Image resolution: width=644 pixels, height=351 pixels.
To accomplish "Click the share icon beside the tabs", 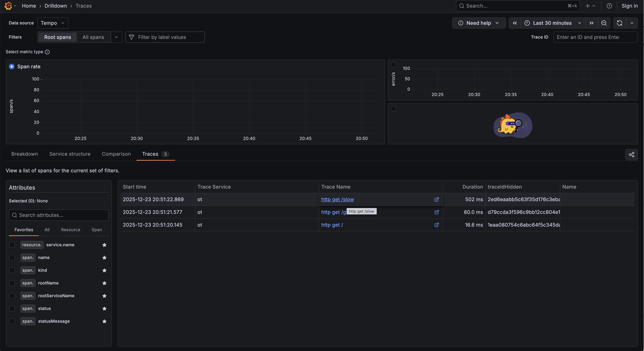I will click(x=632, y=154).
